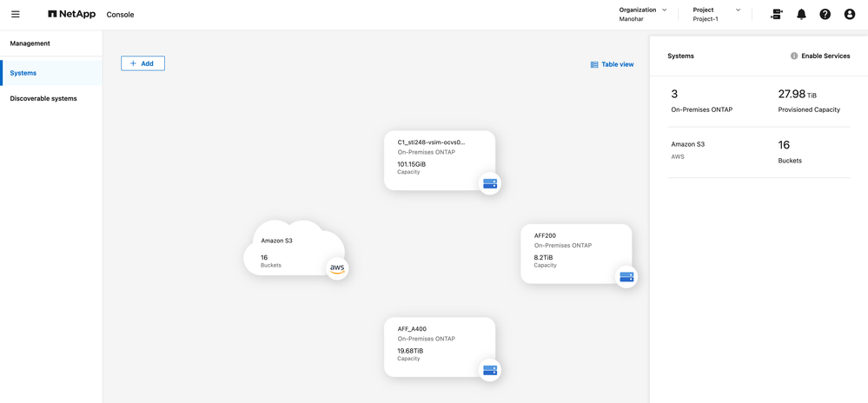Image resolution: width=868 pixels, height=403 pixels.
Task: Click the 16 Buckets value in Systems panel
Action: click(784, 145)
